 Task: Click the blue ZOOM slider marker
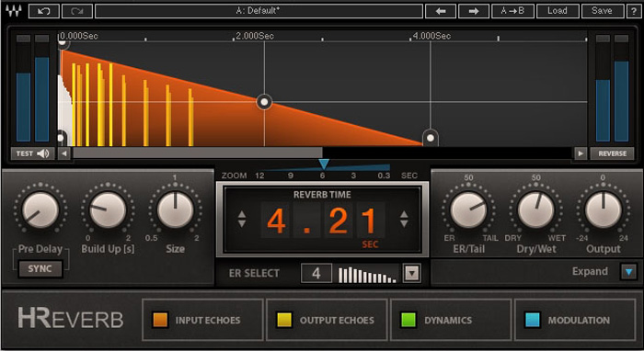pos(324,164)
